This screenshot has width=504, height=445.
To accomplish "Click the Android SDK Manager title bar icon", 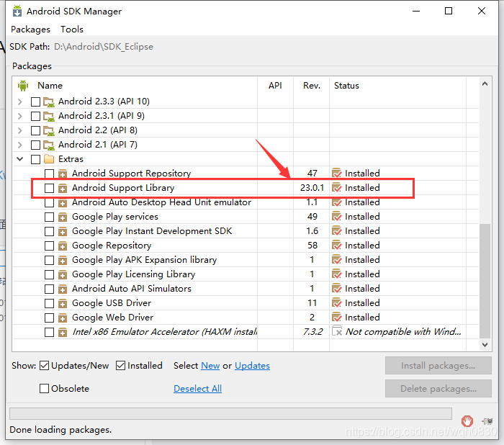I will [17, 11].
